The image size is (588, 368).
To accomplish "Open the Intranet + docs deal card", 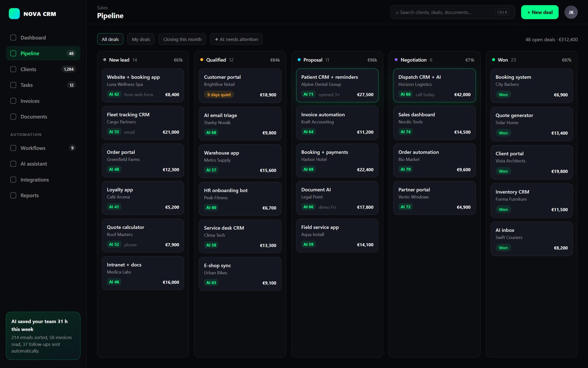I will tap(143, 273).
